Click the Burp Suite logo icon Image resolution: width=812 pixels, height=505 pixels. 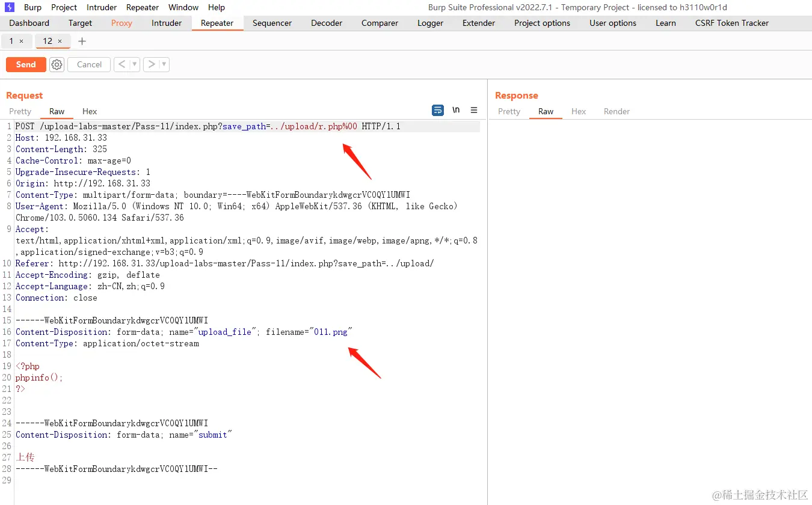[x=10, y=7]
